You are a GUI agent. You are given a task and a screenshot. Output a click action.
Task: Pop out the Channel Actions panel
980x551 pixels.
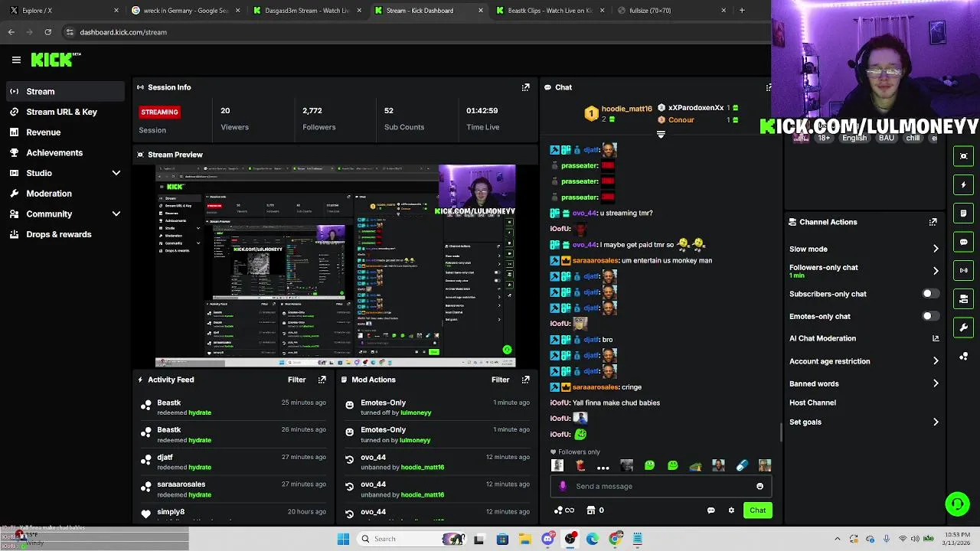click(x=933, y=222)
